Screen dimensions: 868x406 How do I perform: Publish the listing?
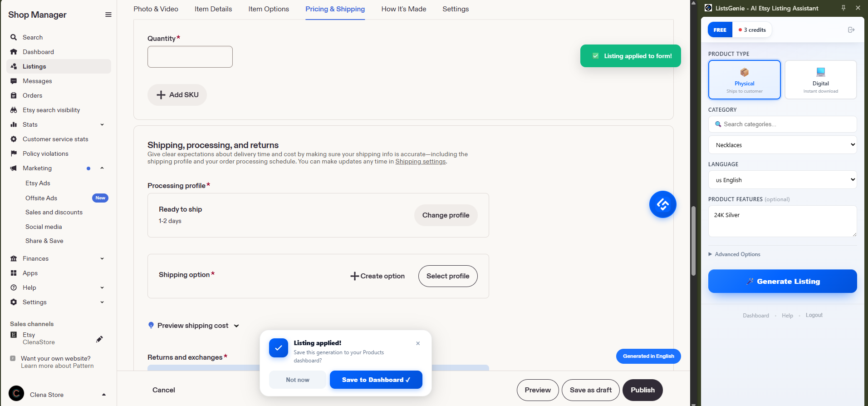[x=642, y=390]
